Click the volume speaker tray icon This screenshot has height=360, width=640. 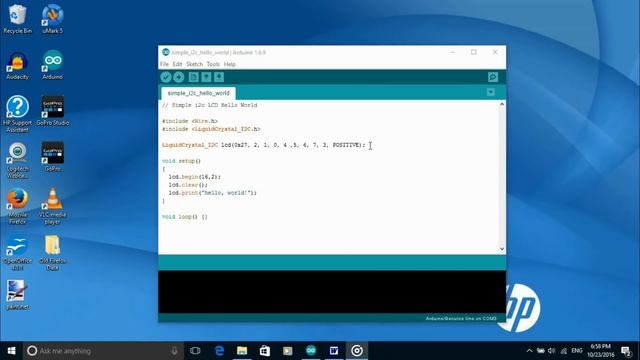coord(552,351)
